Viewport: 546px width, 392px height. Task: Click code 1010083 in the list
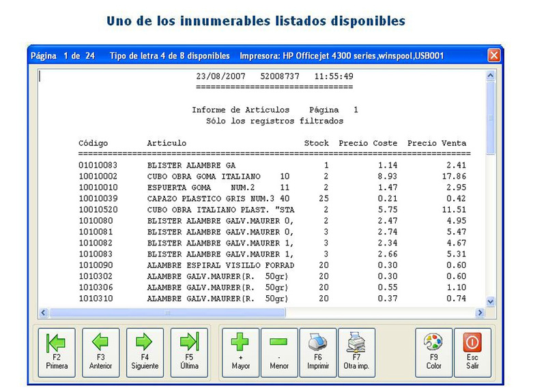[96, 254]
